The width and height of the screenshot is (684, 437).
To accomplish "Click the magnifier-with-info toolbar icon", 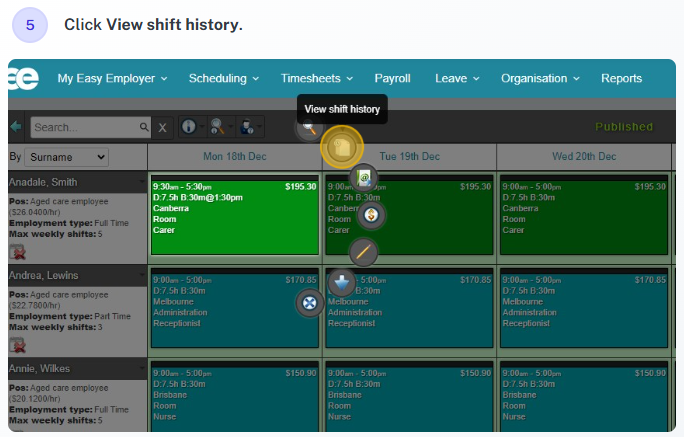I will pos(217,126).
